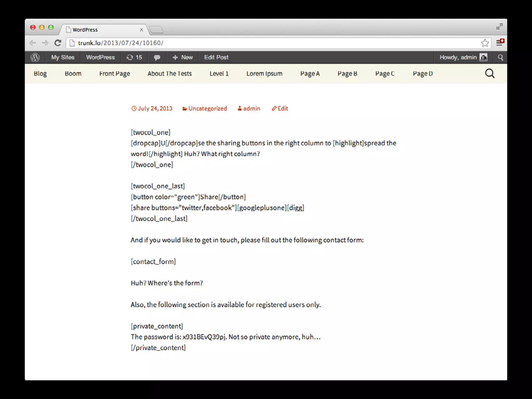Open the comments bubble icon
This screenshot has height=399, width=532.
[x=157, y=57]
